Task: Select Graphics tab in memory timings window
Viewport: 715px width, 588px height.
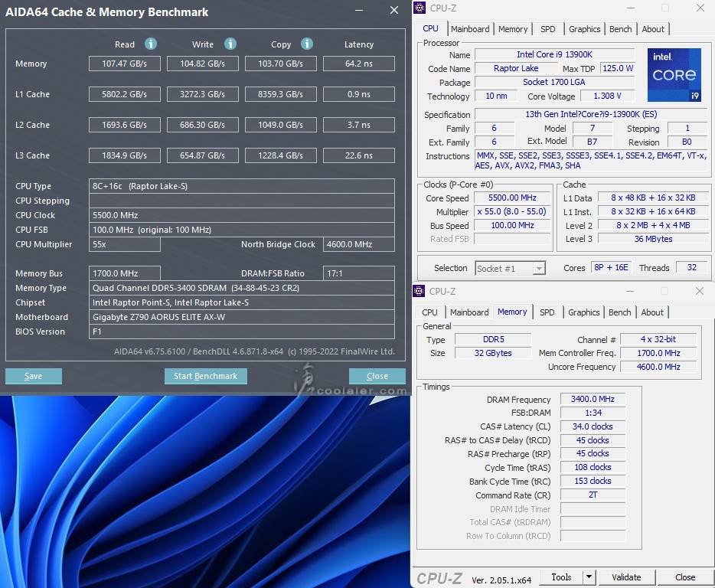Action: 583,312
